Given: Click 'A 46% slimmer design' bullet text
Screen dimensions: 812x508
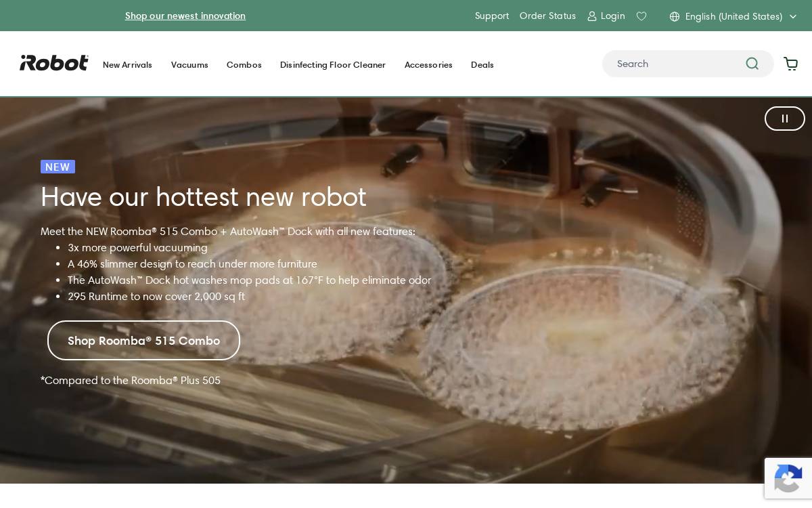Looking at the screenshot, I should (x=192, y=264).
